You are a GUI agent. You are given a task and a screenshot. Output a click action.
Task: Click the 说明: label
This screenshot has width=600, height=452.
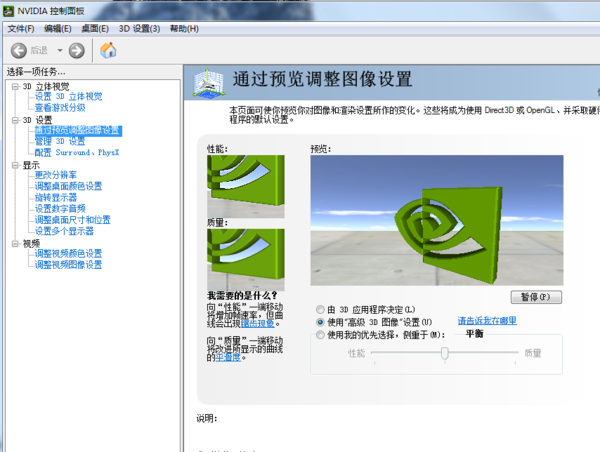(207, 419)
